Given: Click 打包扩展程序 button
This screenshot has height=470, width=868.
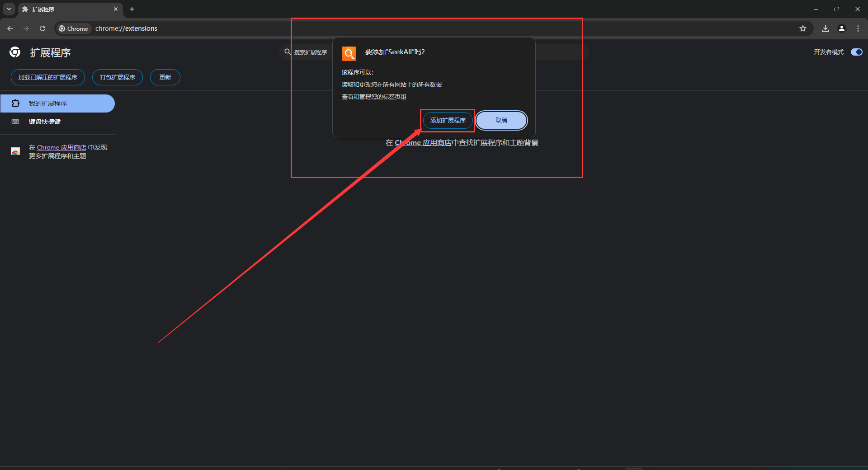Looking at the screenshot, I should click(x=118, y=77).
